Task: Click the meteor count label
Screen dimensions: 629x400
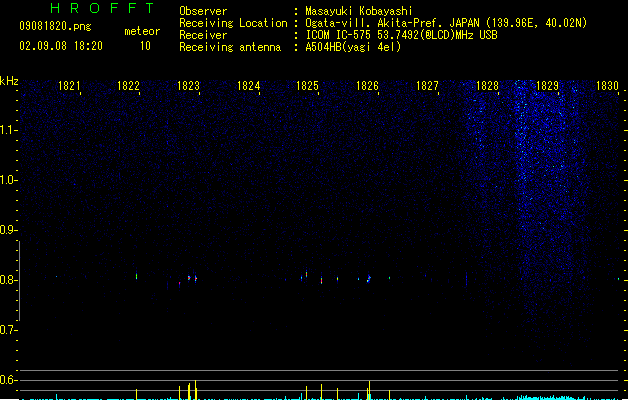Action: pyautogui.click(x=142, y=31)
